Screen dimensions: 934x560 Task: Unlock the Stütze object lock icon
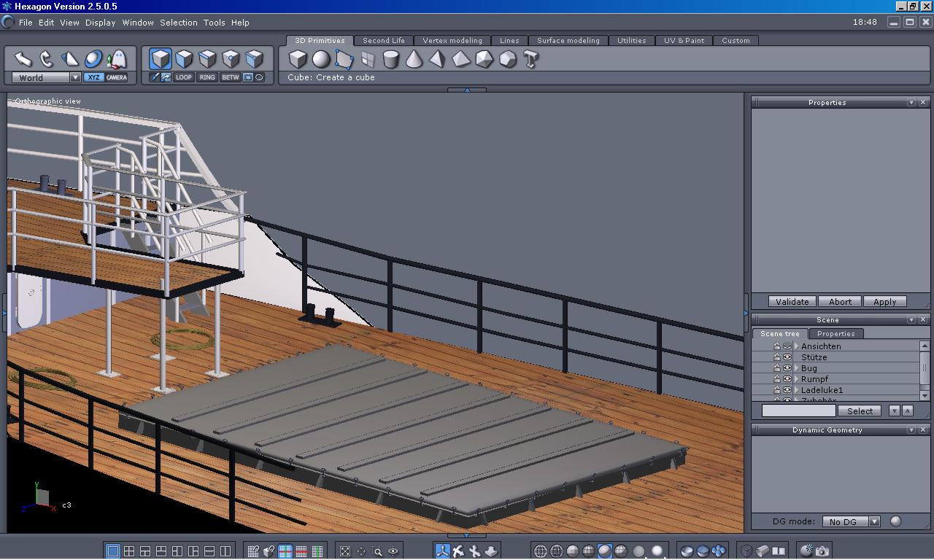[776, 357]
